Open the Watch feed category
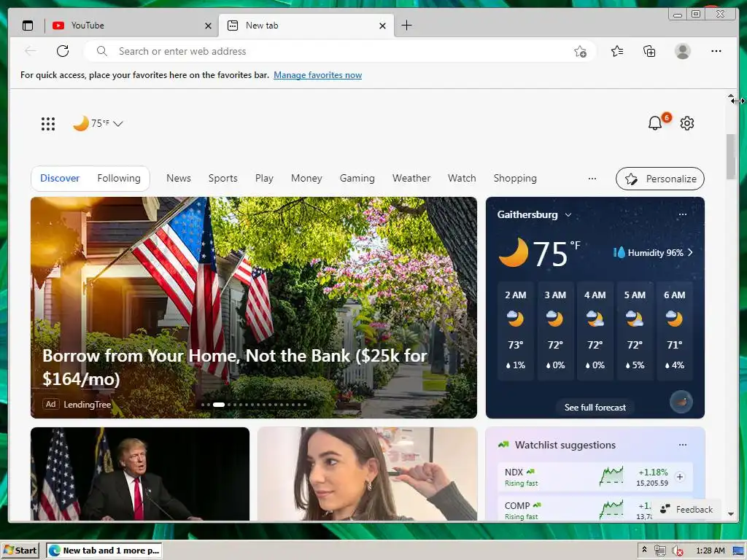The image size is (747, 560). pyautogui.click(x=462, y=178)
